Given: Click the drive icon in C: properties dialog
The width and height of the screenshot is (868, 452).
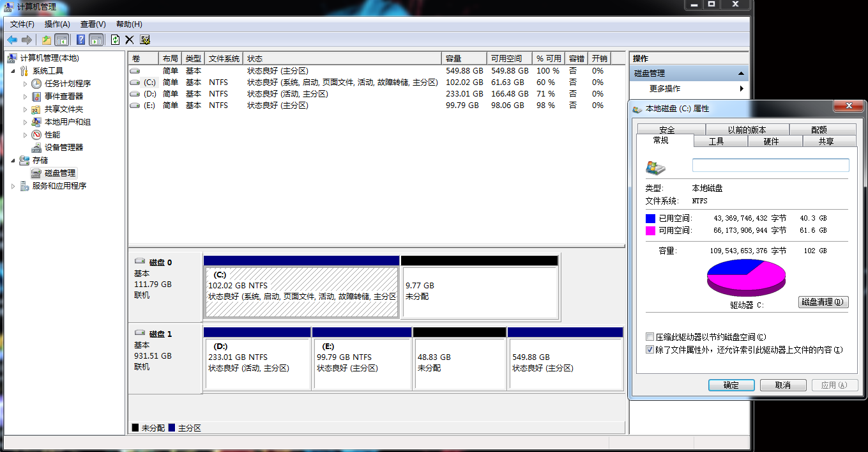Looking at the screenshot, I should 656,168.
